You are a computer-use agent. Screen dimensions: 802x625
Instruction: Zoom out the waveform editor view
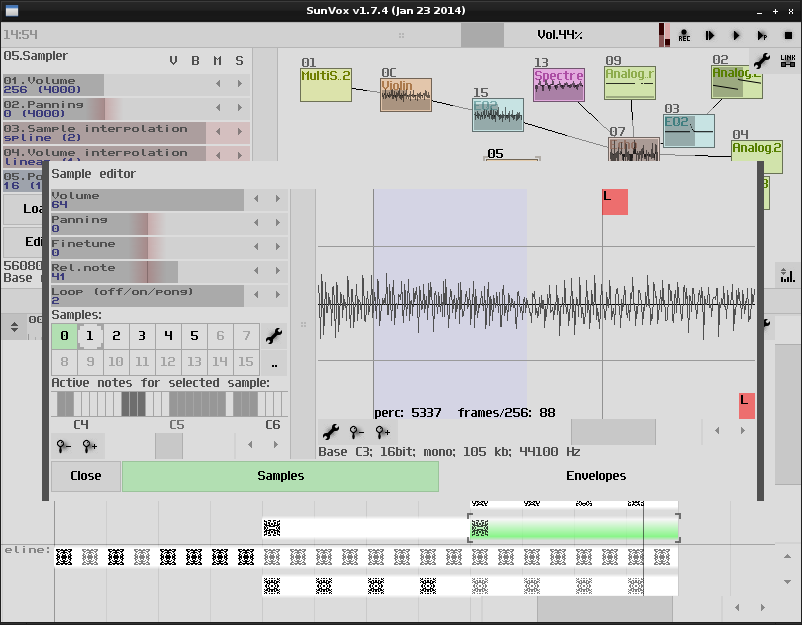(356, 432)
